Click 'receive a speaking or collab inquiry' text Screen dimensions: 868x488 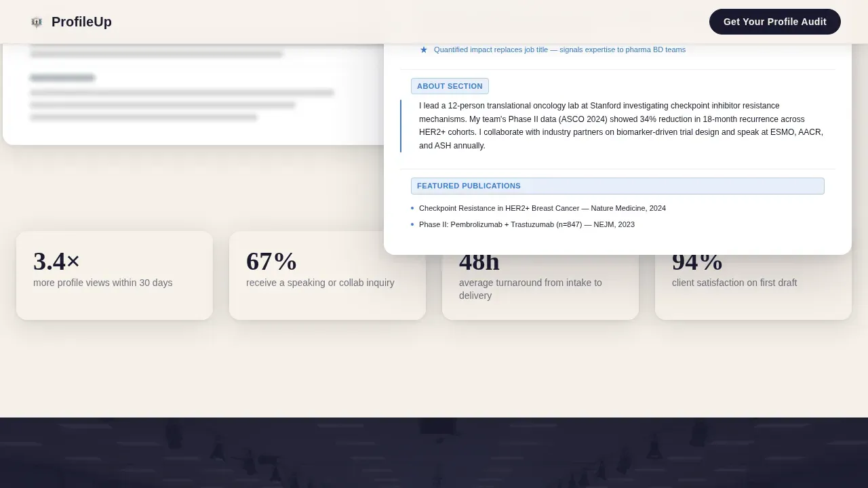click(320, 283)
